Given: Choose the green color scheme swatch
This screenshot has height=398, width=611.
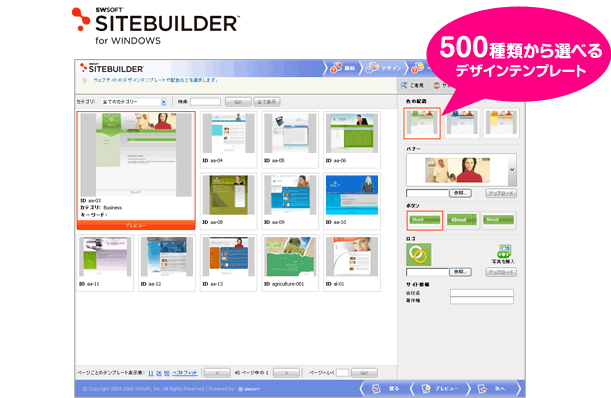Looking at the screenshot, I should coord(422,123).
